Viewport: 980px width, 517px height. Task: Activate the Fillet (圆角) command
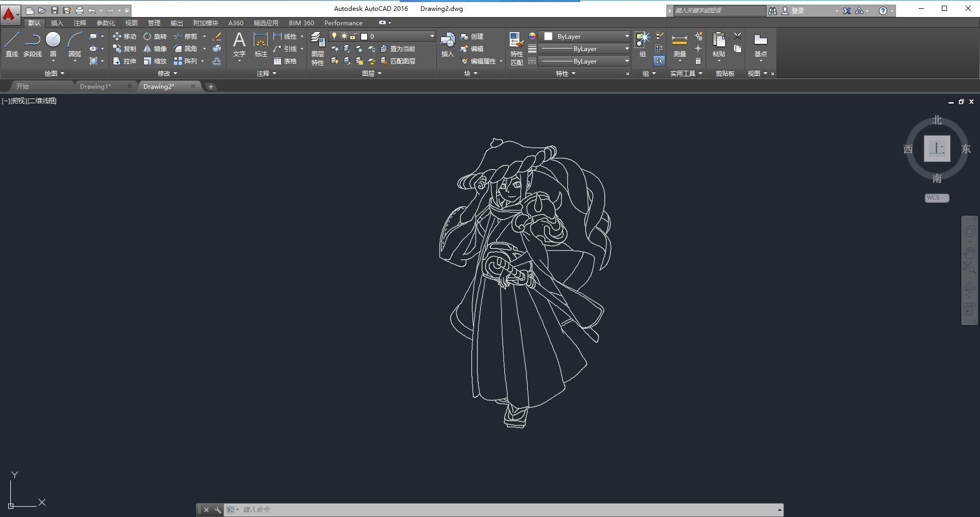[x=186, y=49]
